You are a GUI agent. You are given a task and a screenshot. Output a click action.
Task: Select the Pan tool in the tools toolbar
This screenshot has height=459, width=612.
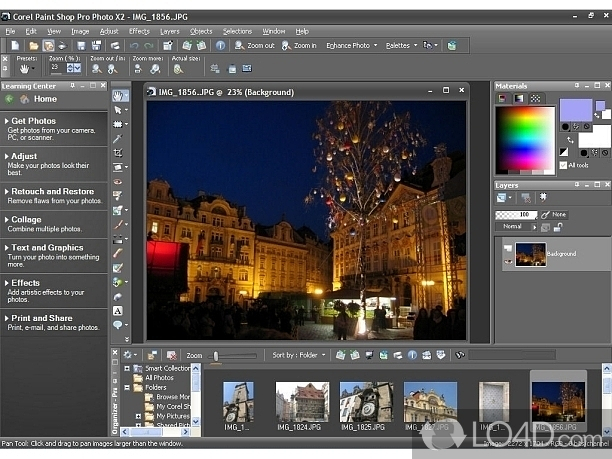[119, 96]
